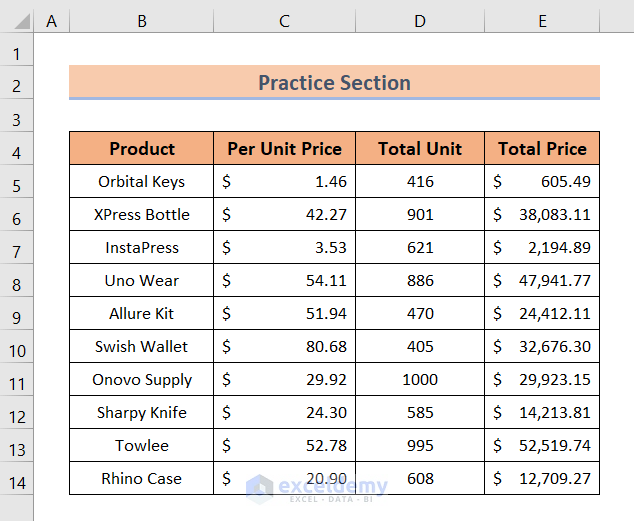The width and height of the screenshot is (634, 521).
Task: Select column C header
Action: pyautogui.click(x=284, y=21)
